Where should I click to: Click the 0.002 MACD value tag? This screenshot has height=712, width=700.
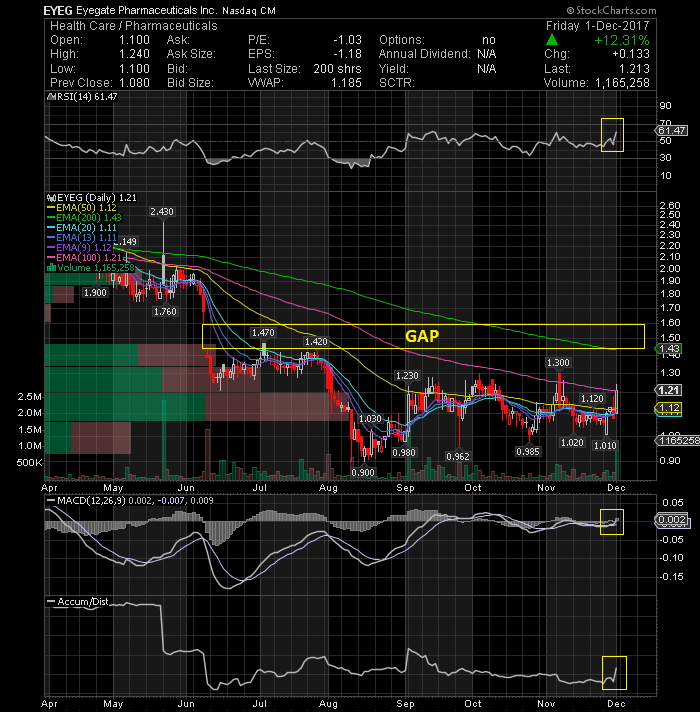point(672,520)
